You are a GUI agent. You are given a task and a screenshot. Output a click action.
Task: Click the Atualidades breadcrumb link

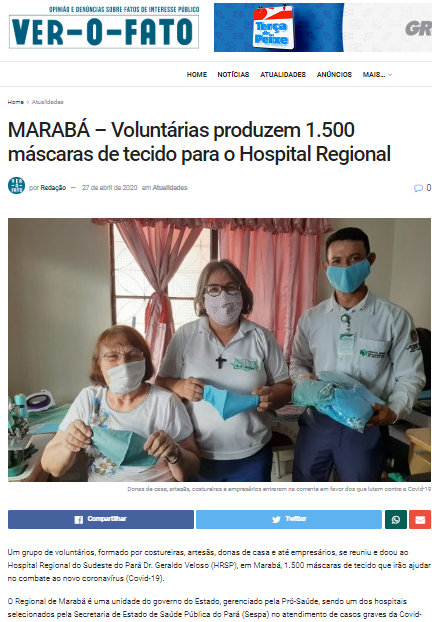click(x=48, y=102)
